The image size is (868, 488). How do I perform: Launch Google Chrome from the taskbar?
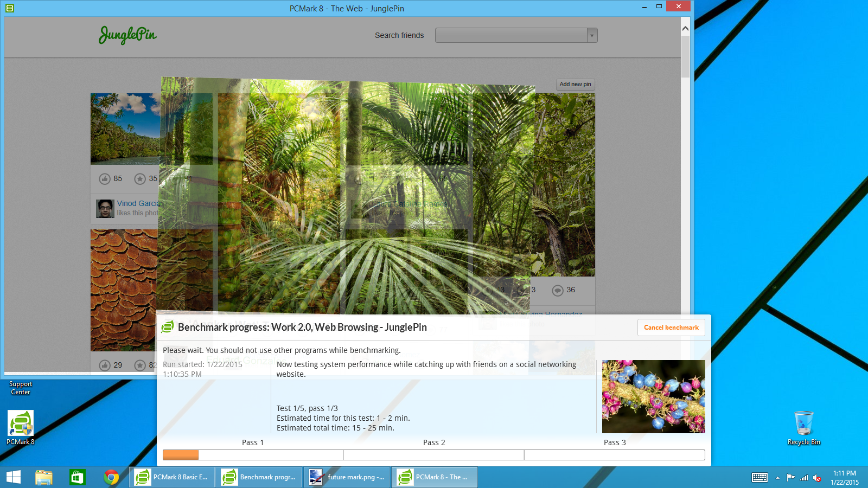click(x=111, y=477)
